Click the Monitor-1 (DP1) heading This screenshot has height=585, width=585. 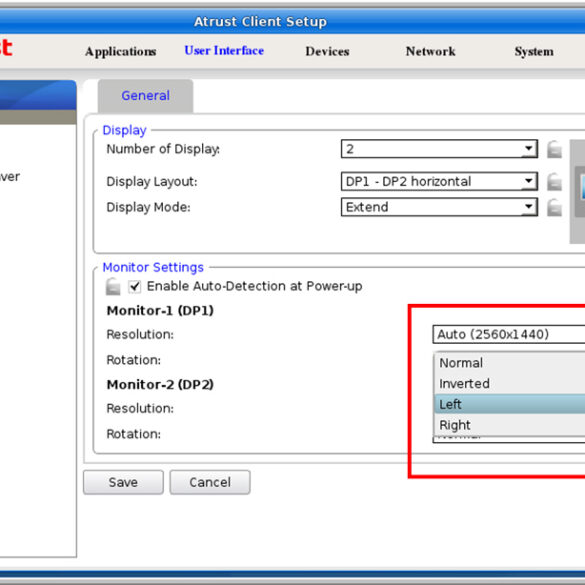pos(160,310)
